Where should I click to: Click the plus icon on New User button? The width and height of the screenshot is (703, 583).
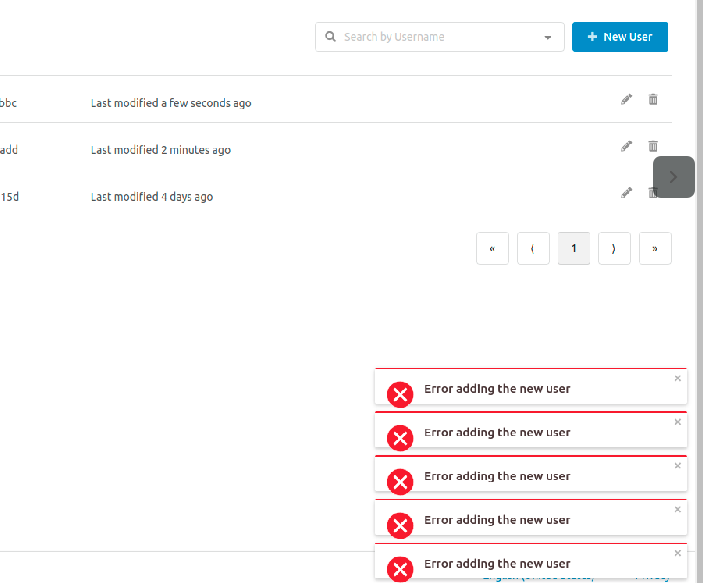pyautogui.click(x=592, y=37)
